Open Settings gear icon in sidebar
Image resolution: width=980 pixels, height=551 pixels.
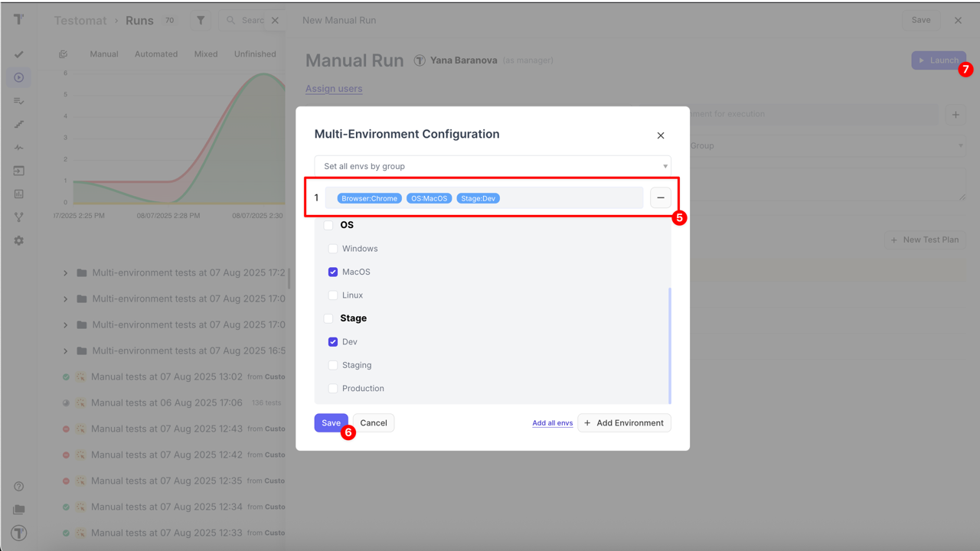point(19,240)
